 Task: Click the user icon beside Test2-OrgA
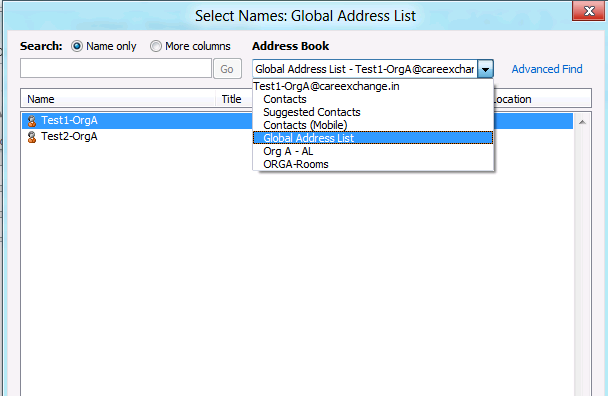click(x=32, y=137)
